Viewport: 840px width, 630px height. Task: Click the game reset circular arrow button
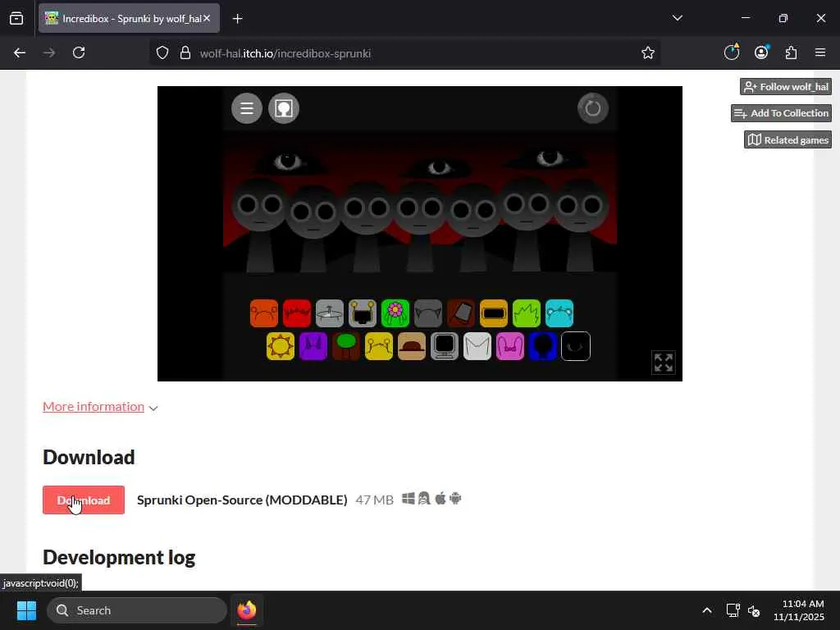point(592,108)
